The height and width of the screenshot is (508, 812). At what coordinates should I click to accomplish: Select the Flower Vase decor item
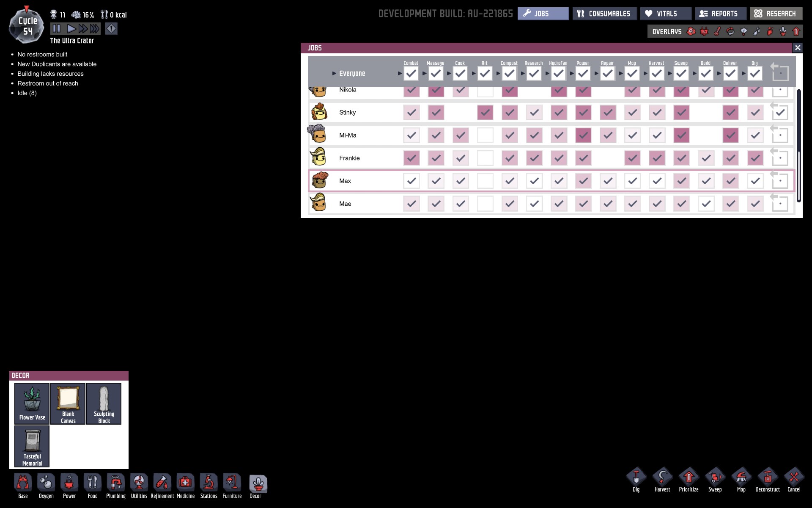coord(32,403)
